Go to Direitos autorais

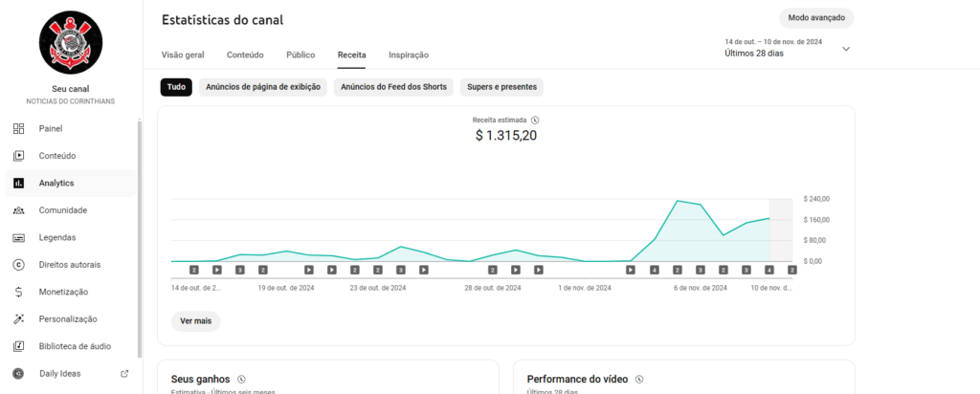(x=70, y=265)
